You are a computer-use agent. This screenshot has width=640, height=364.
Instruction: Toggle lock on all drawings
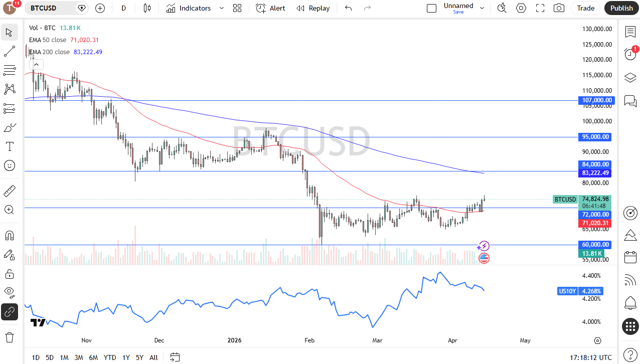(9, 274)
